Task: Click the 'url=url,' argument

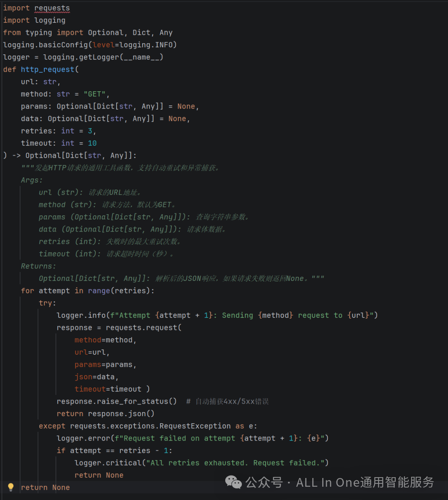Action: [92, 352]
